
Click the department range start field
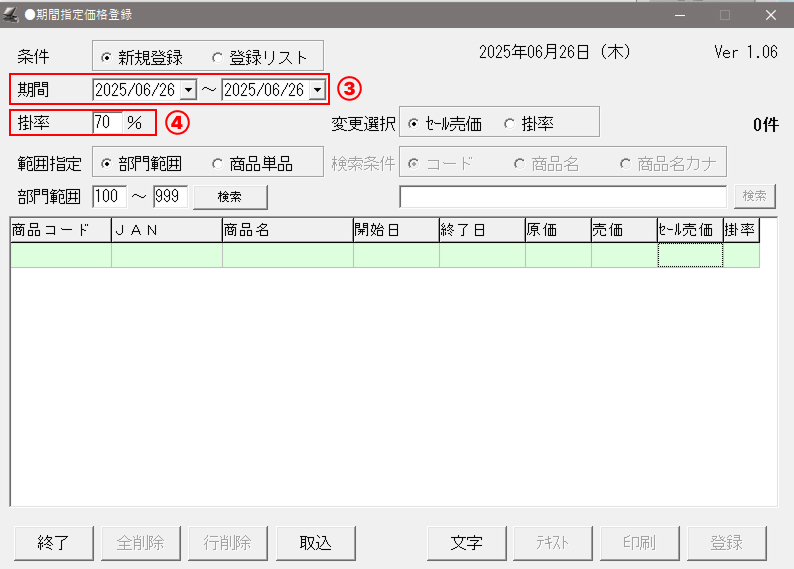point(109,196)
